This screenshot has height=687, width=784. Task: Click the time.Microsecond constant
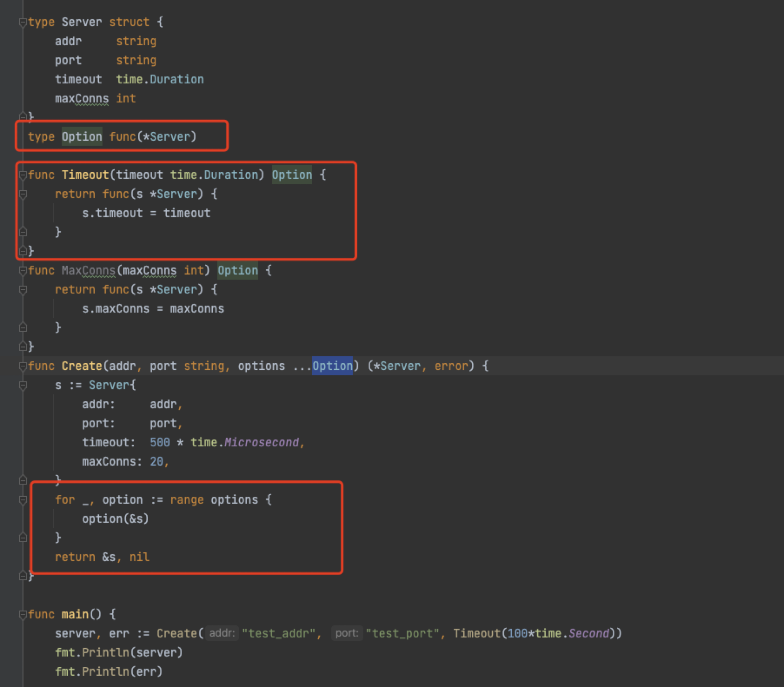261,443
